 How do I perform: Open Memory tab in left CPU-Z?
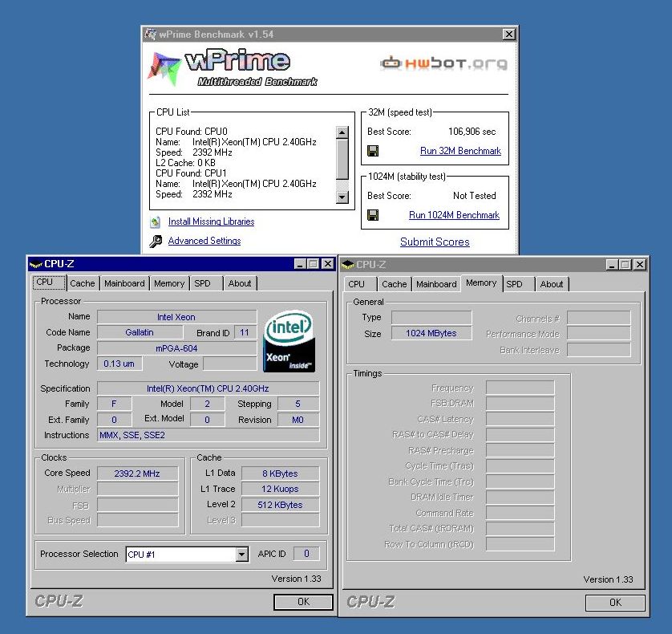tap(169, 283)
